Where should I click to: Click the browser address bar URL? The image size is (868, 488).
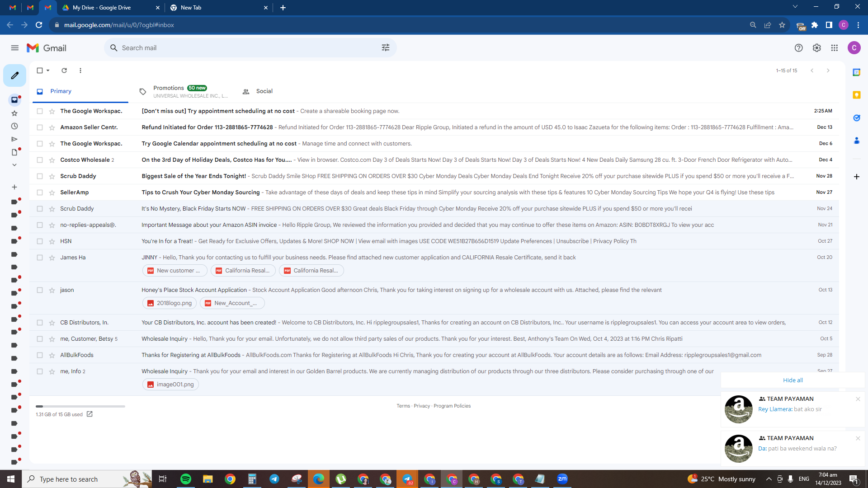[x=119, y=25]
